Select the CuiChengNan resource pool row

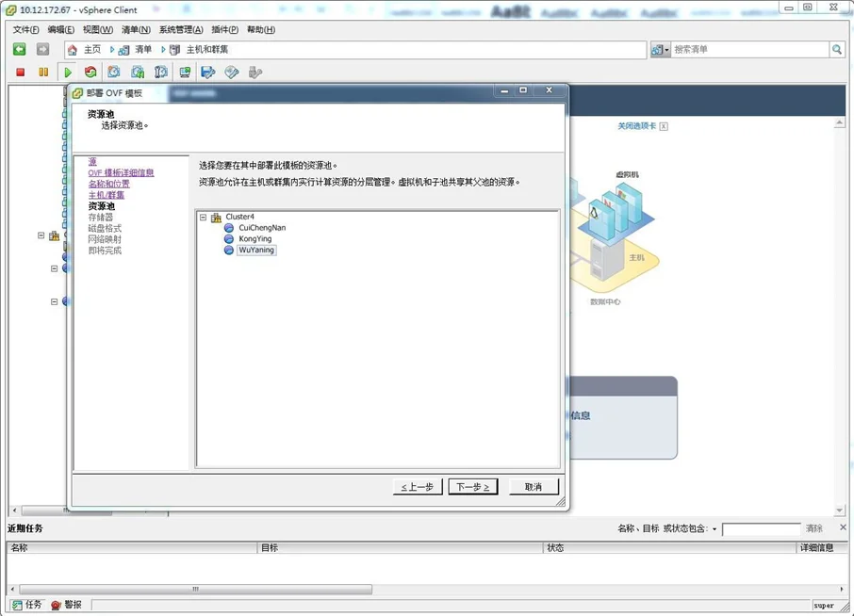click(x=262, y=228)
